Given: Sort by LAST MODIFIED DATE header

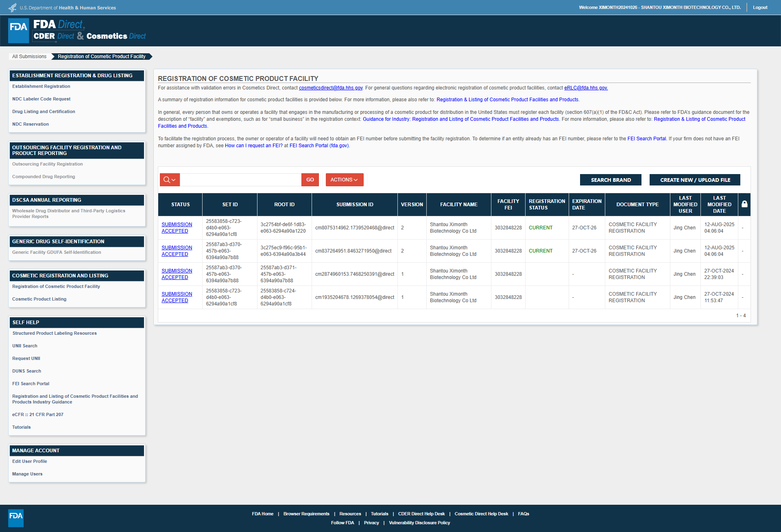Looking at the screenshot, I should click(x=719, y=205).
